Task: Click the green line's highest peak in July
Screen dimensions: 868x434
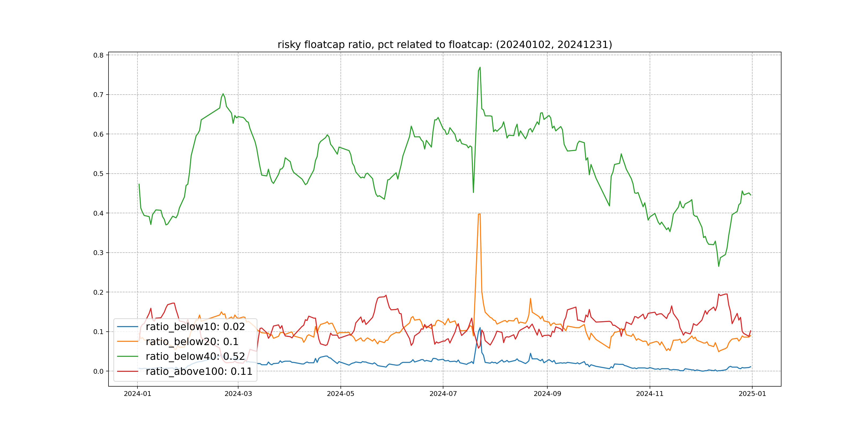Action: (480, 68)
